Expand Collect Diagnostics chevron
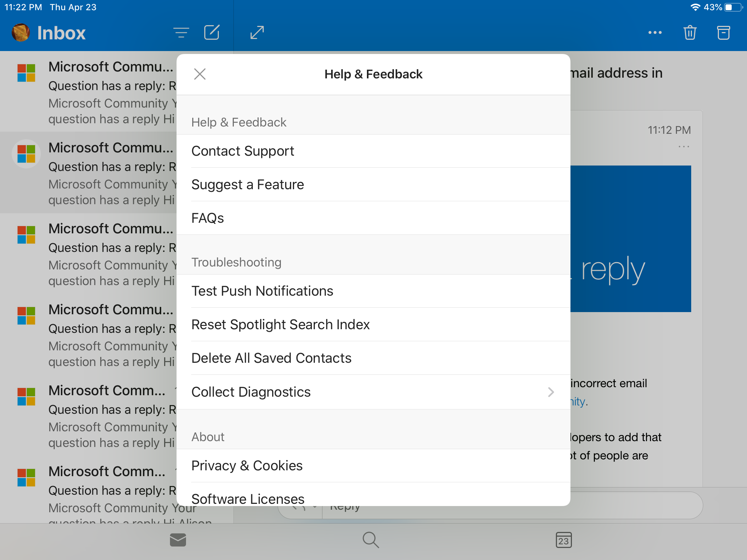The image size is (747, 560). coord(551,392)
